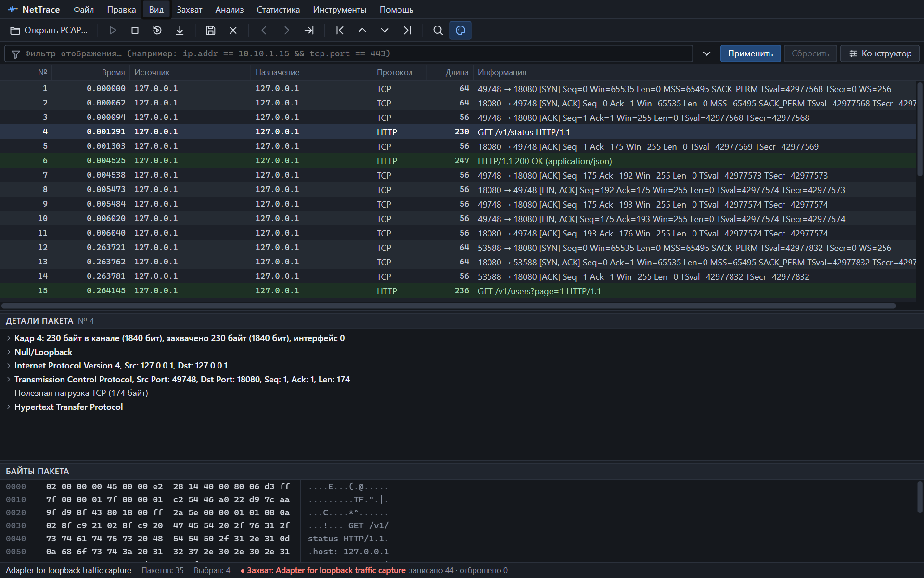
Task: Select packet 15 GET /v1/users?page=1 row
Action: [458, 291]
